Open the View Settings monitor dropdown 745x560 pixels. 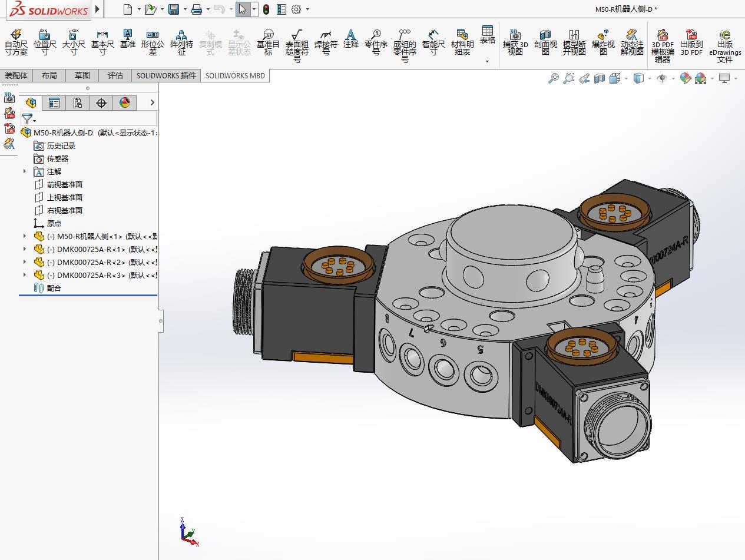[736, 78]
